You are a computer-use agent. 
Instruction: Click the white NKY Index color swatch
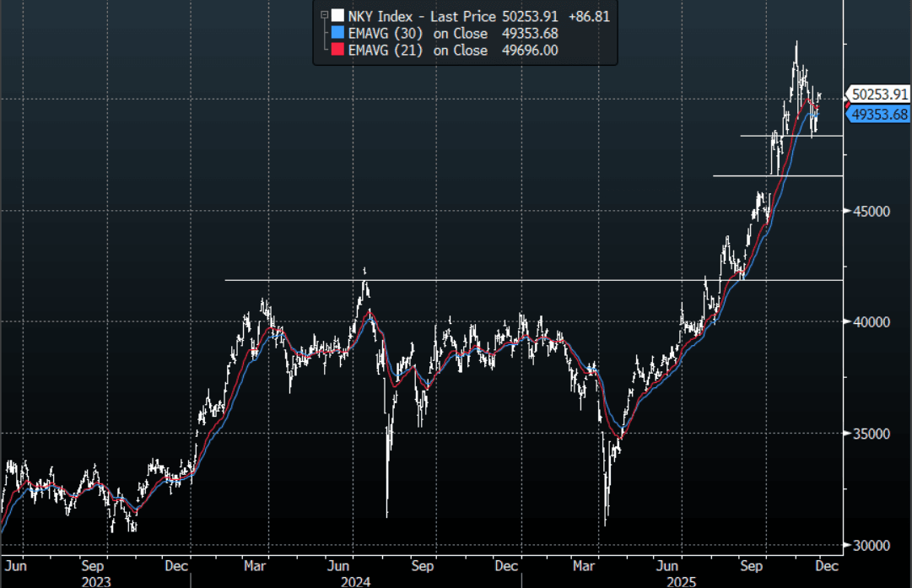(x=337, y=15)
